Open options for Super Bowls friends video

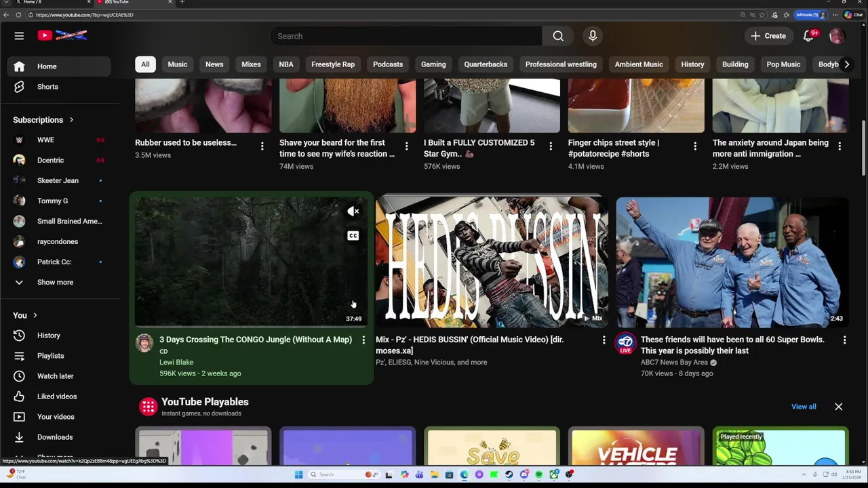tap(844, 340)
